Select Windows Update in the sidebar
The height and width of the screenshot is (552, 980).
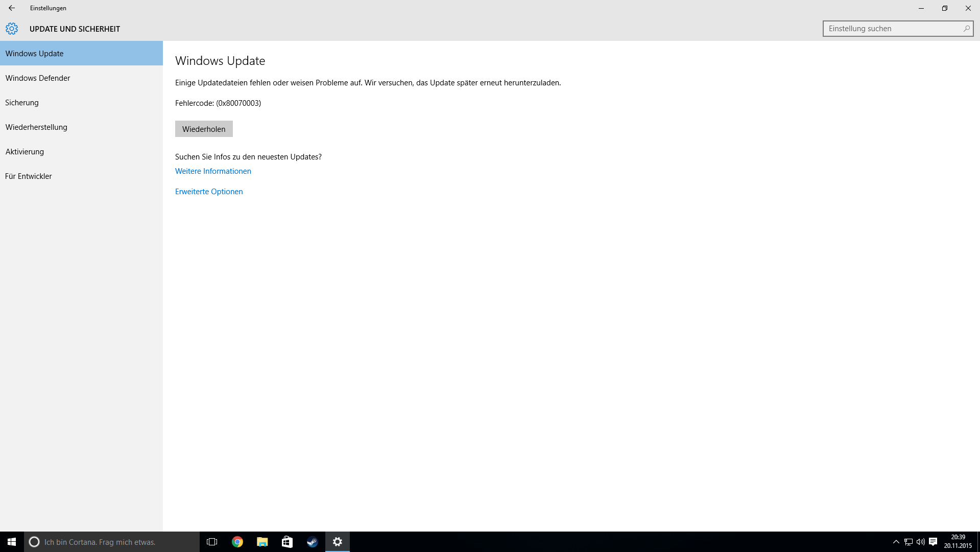point(81,53)
